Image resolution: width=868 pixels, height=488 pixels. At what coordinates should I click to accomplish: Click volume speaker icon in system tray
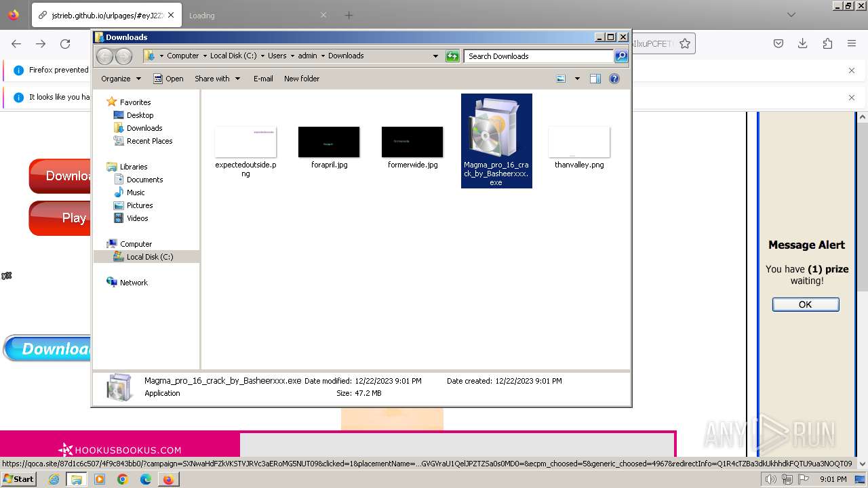pos(771,479)
